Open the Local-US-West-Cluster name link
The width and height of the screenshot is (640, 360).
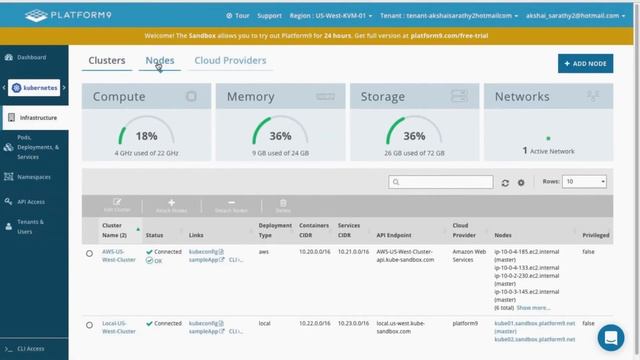118,327
